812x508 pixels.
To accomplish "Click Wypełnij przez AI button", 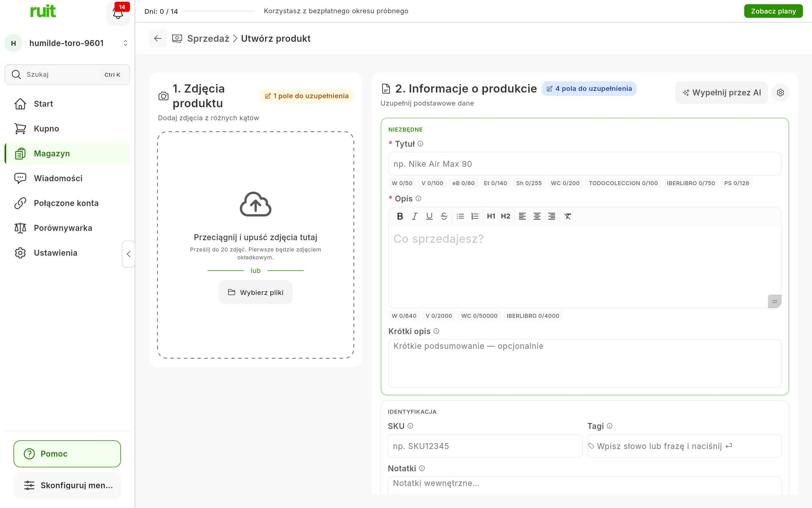I will coord(721,92).
